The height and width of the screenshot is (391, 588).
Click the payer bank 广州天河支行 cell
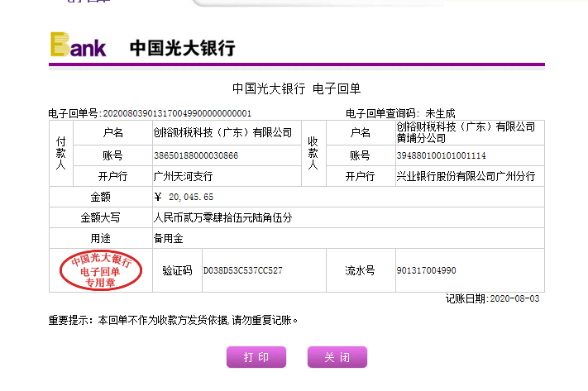tap(184, 176)
